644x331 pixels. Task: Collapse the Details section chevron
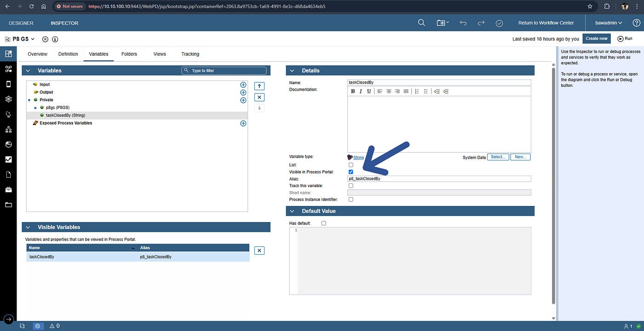[293, 71]
